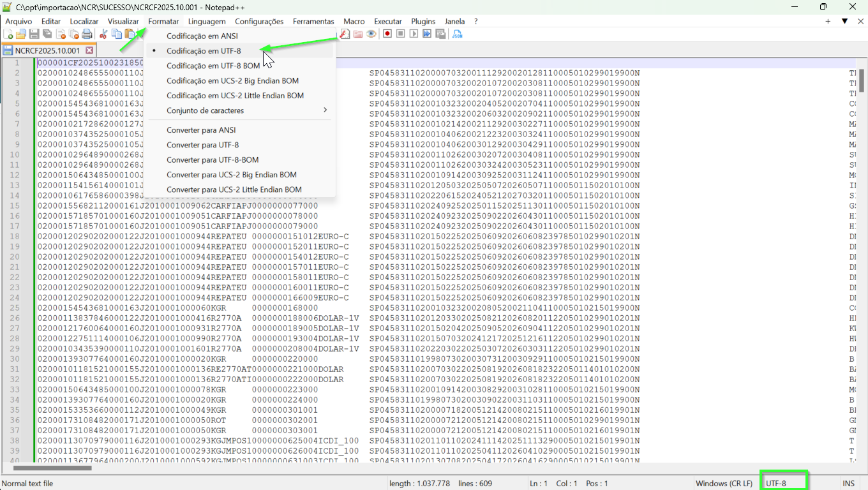
Task: Switch to the NCRCF2025.10.001 tab
Action: (x=49, y=50)
